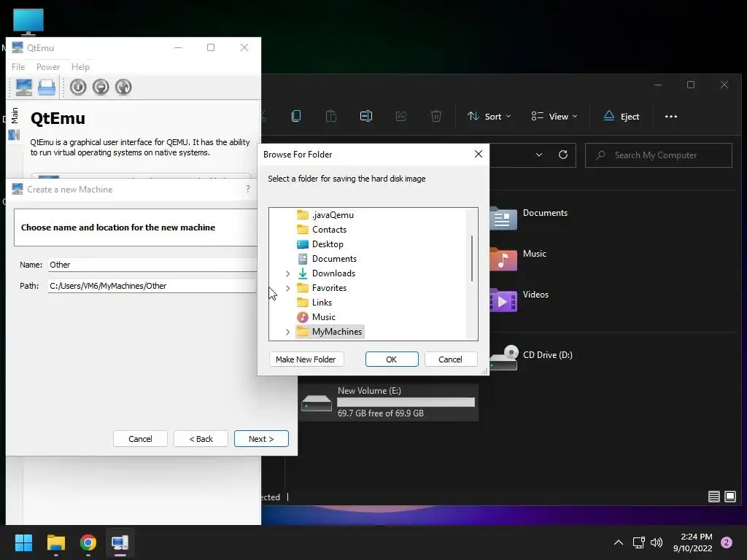Expand the Downloads folder in the tree
The width and height of the screenshot is (747, 560).
[x=287, y=273]
